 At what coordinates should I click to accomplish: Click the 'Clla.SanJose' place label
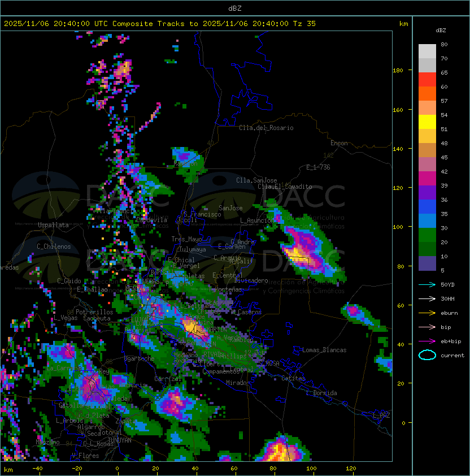point(256,180)
